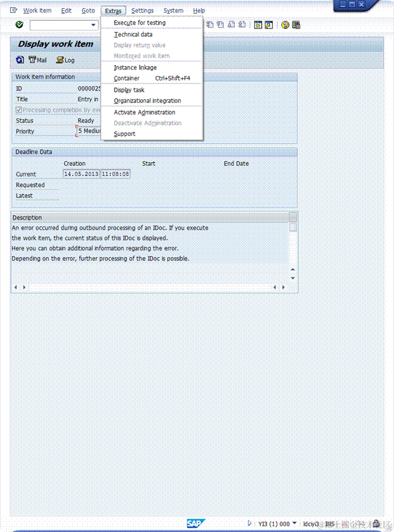This screenshot has height=532, width=394.
Task: Click the Generate shortcut icon
Action: [x=269, y=25]
